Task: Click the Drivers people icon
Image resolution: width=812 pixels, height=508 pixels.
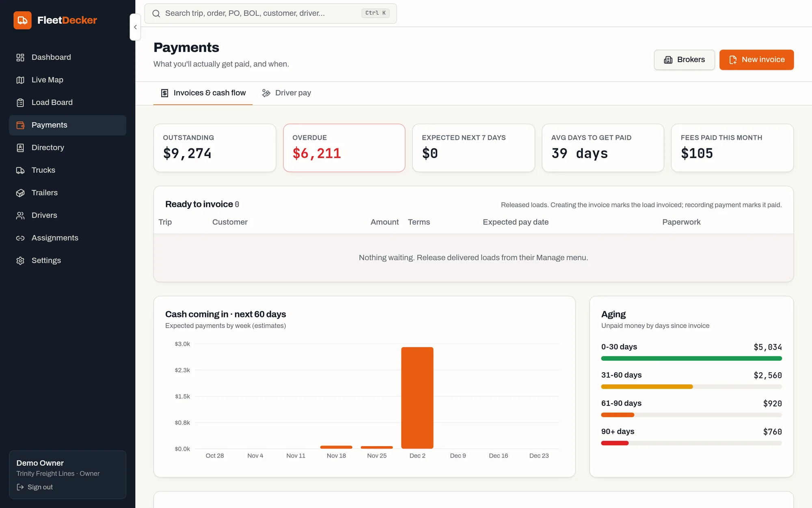Action: coord(20,215)
